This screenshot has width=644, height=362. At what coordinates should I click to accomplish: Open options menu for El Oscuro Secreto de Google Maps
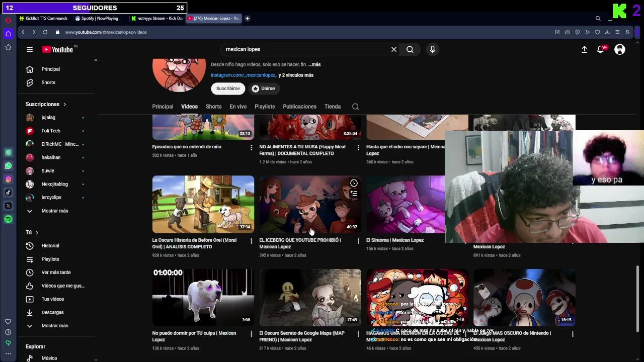pos(358,334)
